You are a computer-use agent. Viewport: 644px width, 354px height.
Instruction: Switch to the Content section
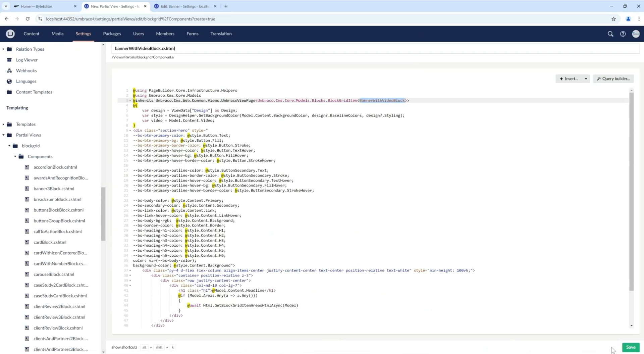31,34
